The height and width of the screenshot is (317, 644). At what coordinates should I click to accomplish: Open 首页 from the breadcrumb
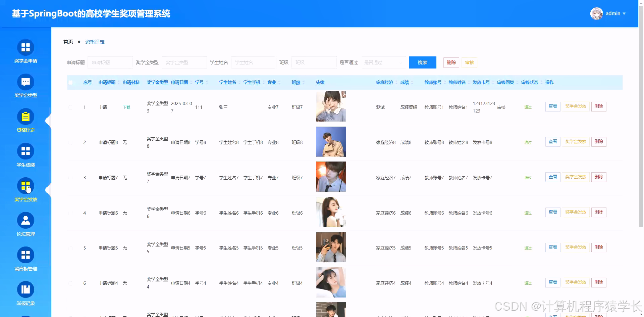pyautogui.click(x=68, y=42)
